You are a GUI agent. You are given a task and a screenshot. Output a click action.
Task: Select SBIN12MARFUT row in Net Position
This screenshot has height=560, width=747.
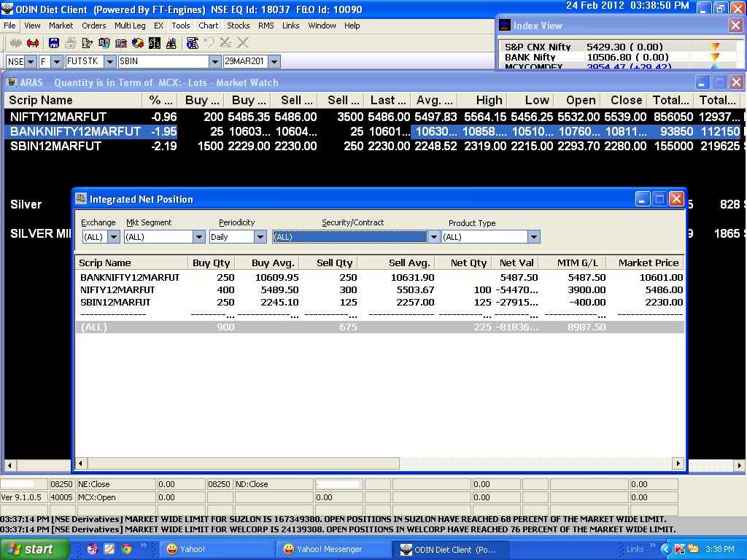pyautogui.click(x=380, y=302)
